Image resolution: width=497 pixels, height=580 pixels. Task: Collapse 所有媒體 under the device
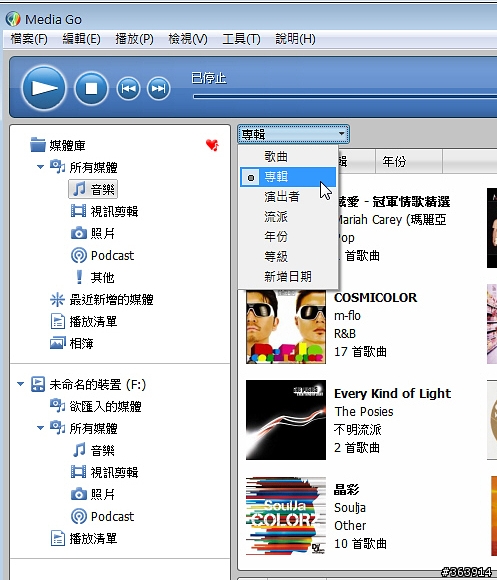coord(40,428)
